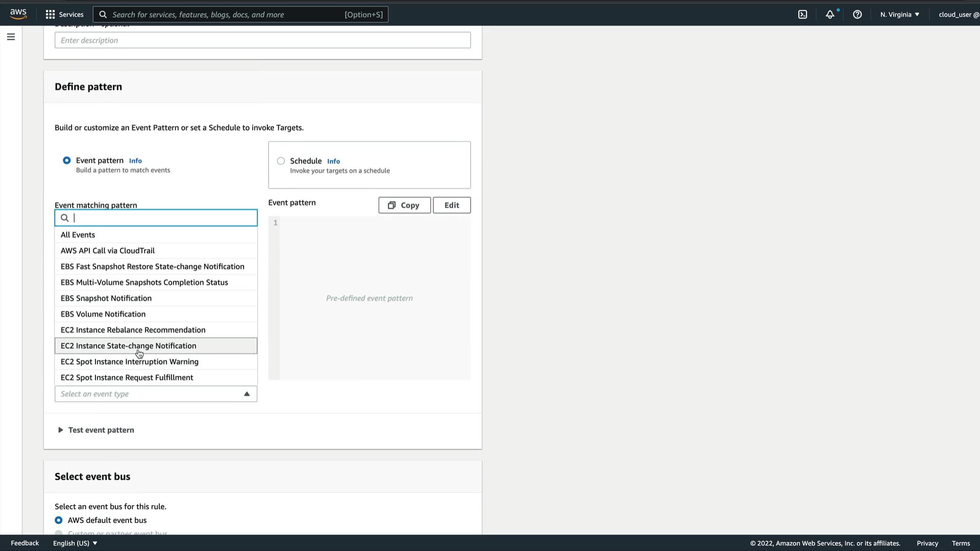Open the English (US) language selector
Screen dimensions: 980x551
coord(75,543)
